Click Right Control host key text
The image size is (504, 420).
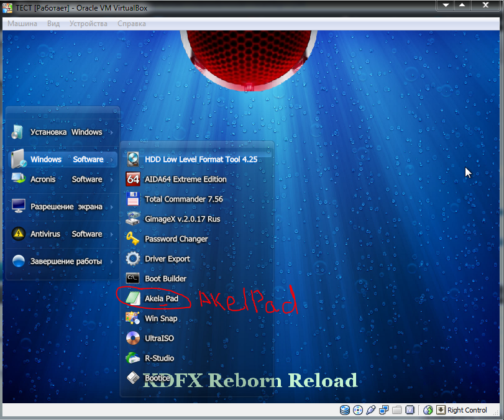(467, 410)
